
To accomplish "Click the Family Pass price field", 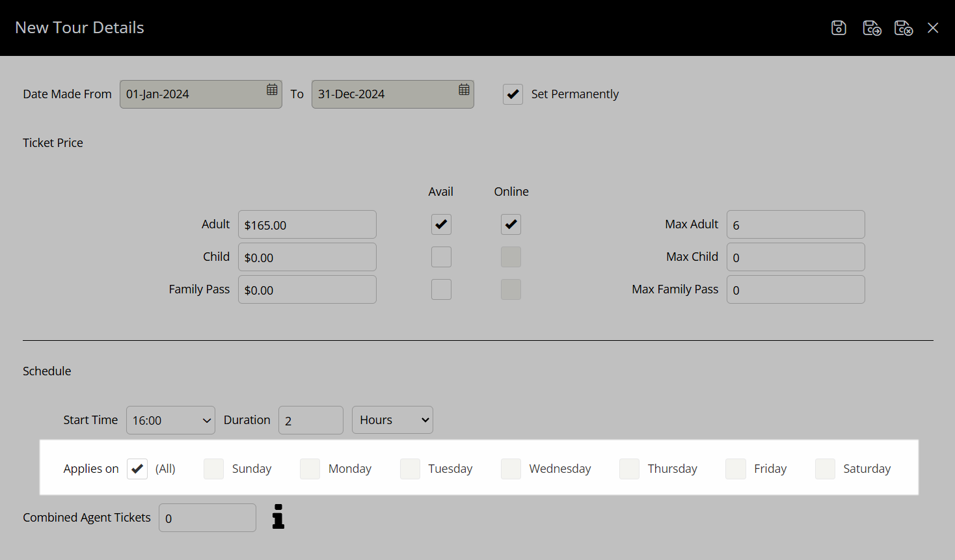I will pos(307,289).
